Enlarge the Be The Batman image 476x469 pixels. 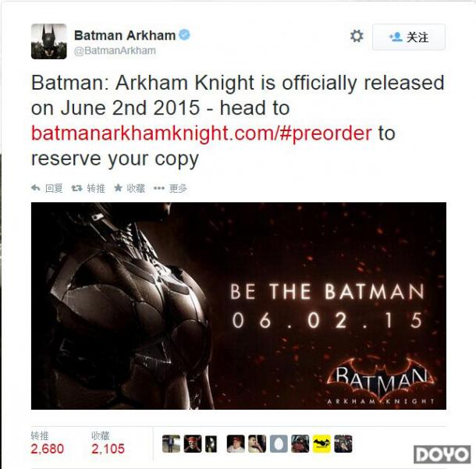coord(239,306)
